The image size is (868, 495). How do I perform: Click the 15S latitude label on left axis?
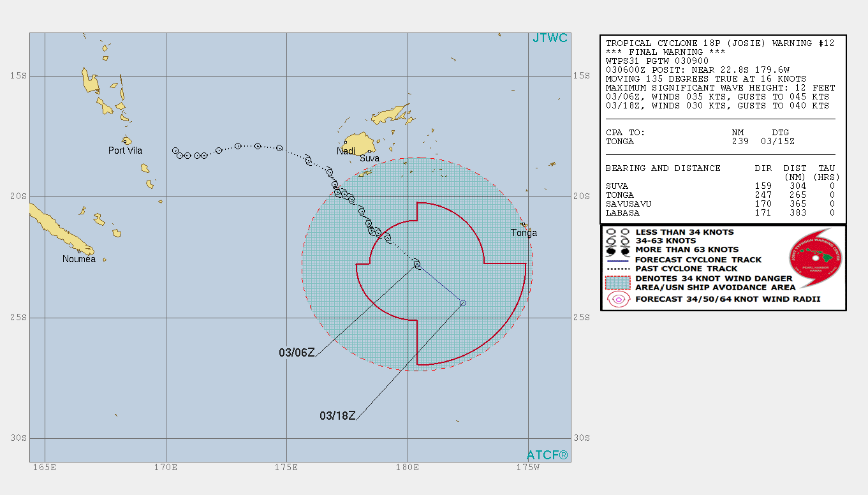[x=18, y=76]
